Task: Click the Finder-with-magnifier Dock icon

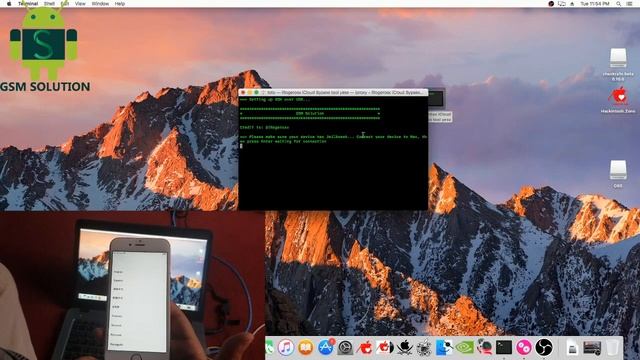Action: click(444, 347)
